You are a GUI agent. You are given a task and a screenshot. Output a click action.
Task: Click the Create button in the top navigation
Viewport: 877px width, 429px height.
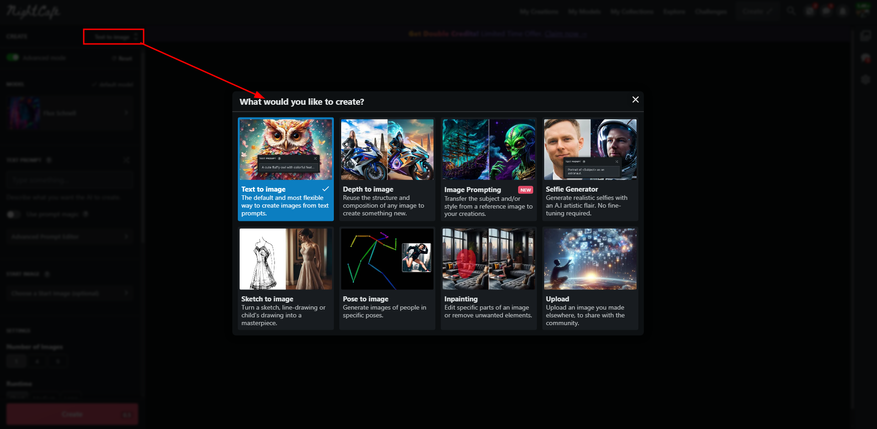757,11
